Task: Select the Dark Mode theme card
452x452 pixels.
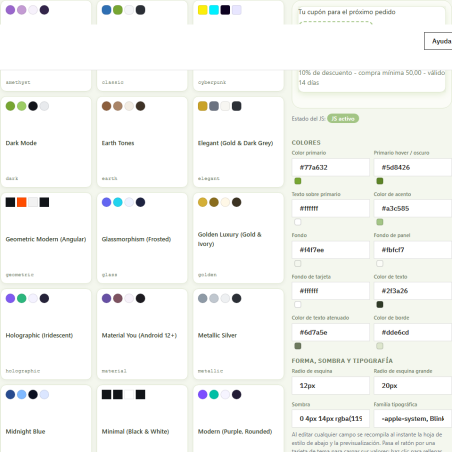Action: (46, 142)
